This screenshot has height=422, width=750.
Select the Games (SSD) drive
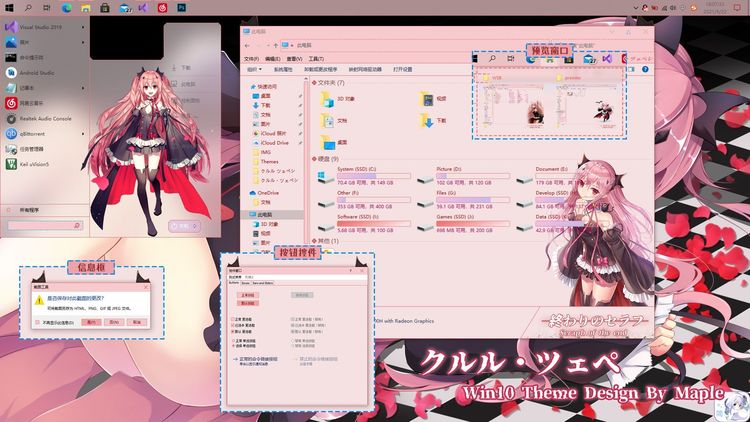[463, 223]
